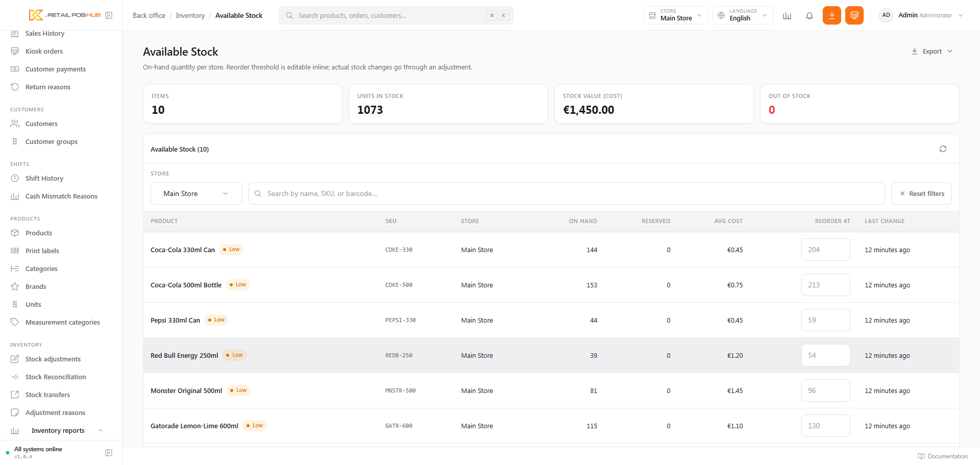Open Customer groups
This screenshot has height=465, width=980.
pos(52,142)
